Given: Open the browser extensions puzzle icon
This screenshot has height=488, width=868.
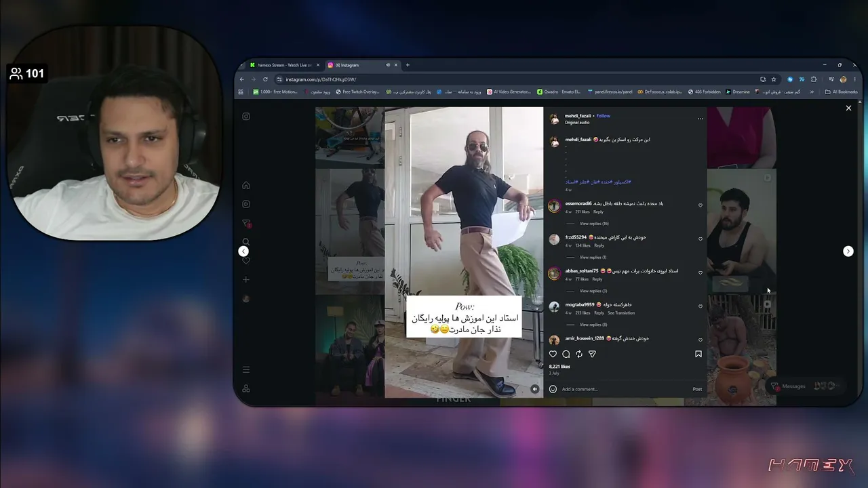Looking at the screenshot, I should (814, 79).
